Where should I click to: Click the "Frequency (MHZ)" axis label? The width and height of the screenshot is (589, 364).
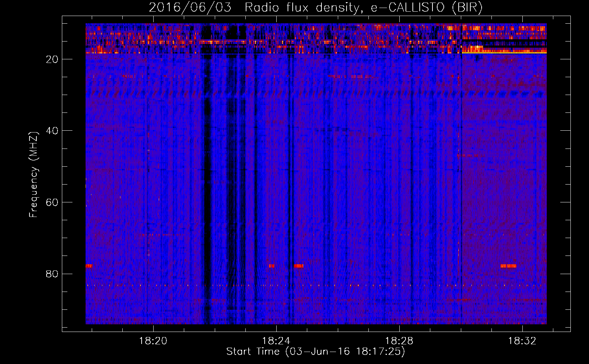[x=33, y=175]
